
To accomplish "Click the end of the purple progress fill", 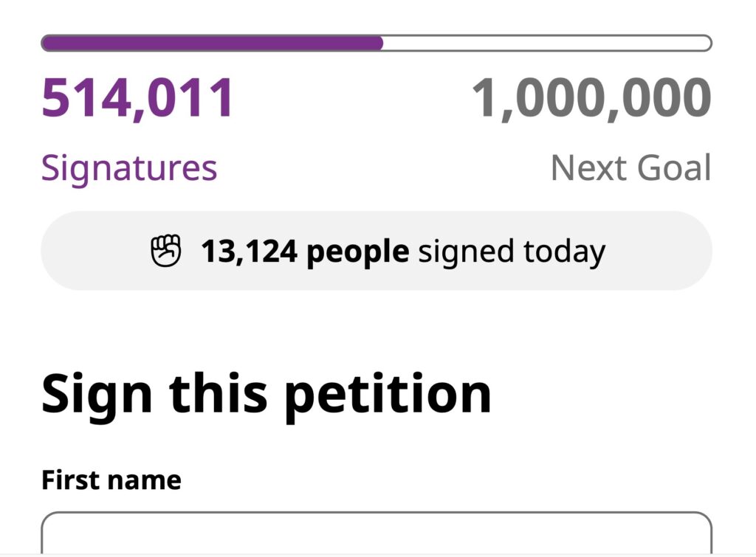I will (x=379, y=43).
